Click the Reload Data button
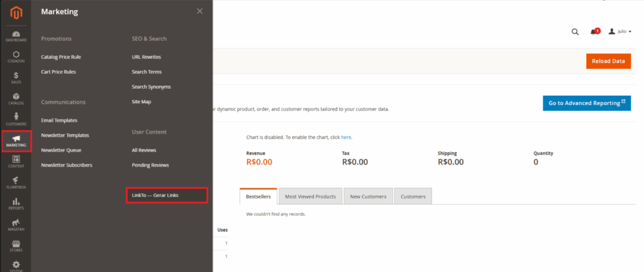The height and width of the screenshot is (272, 644). 608,61
